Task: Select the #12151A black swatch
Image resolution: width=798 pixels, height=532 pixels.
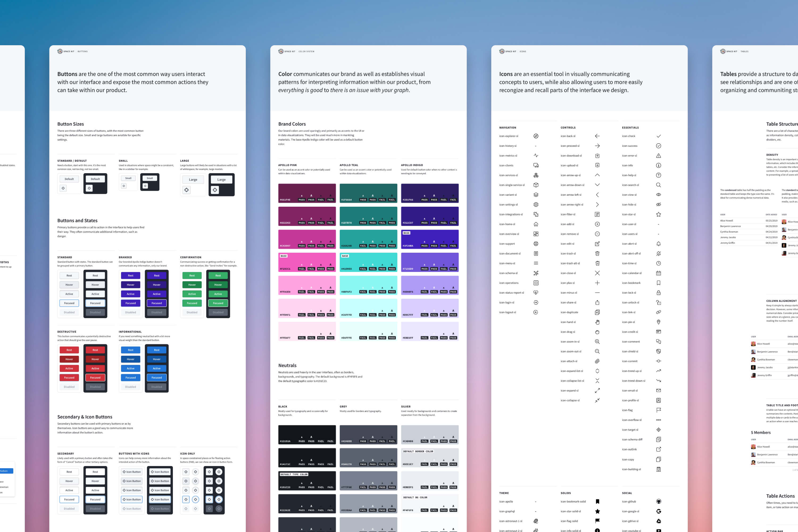Action: pyautogui.click(x=307, y=435)
